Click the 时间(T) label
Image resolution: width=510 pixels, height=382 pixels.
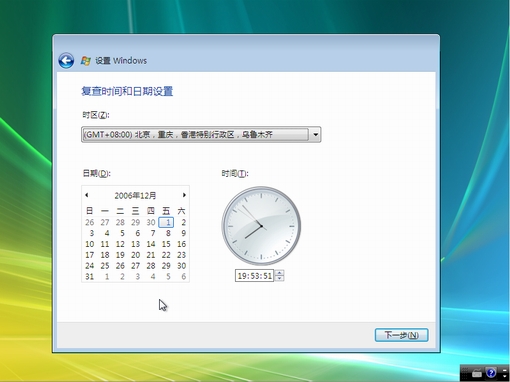point(235,173)
